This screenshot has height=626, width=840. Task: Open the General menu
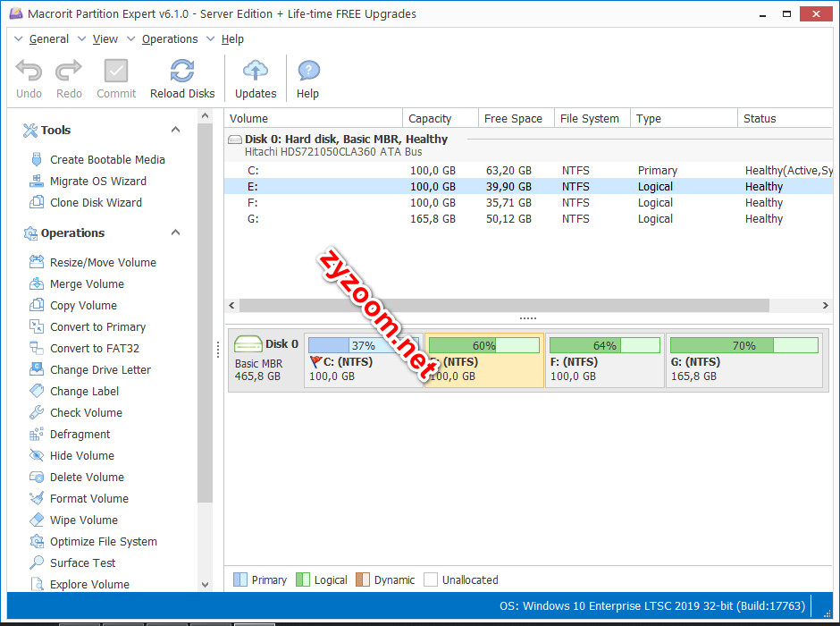pos(49,39)
